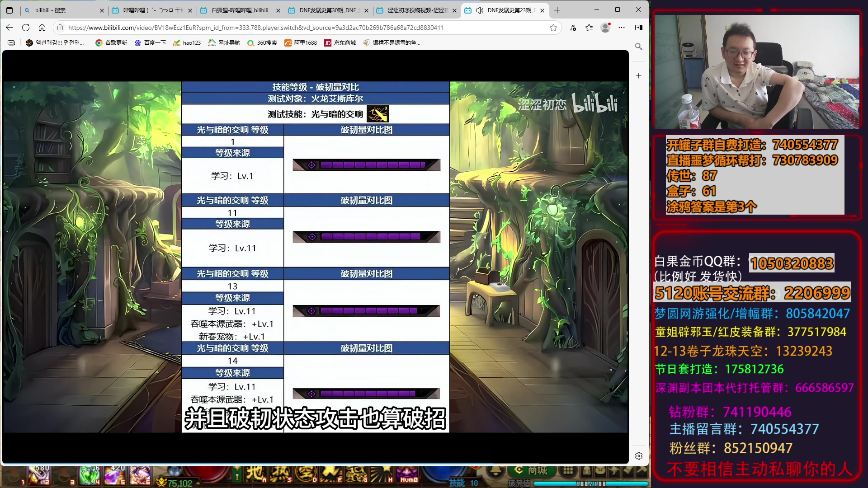The width and height of the screenshot is (868, 488).
Task: Click game Num0 purple mask skill
Action: coord(407,474)
